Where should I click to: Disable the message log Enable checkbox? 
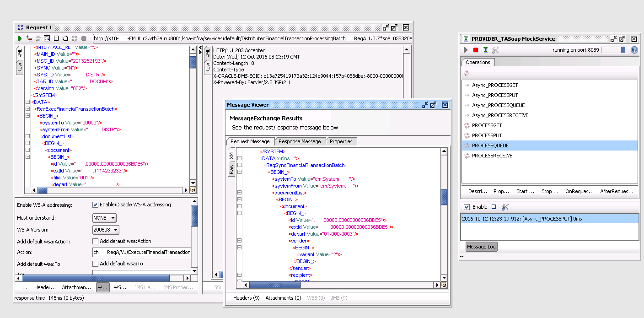point(467,206)
